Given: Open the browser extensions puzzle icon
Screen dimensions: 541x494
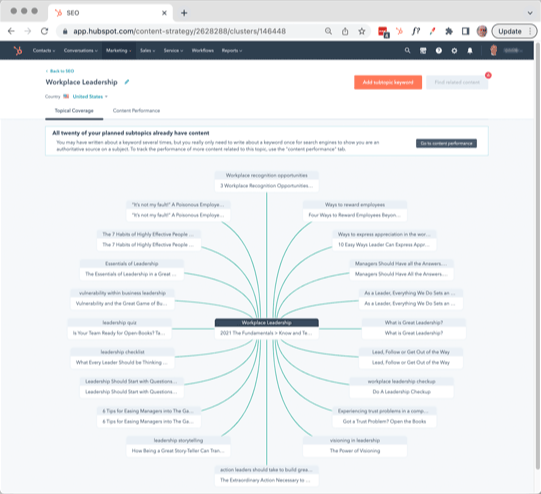Looking at the screenshot, I should point(449,31).
